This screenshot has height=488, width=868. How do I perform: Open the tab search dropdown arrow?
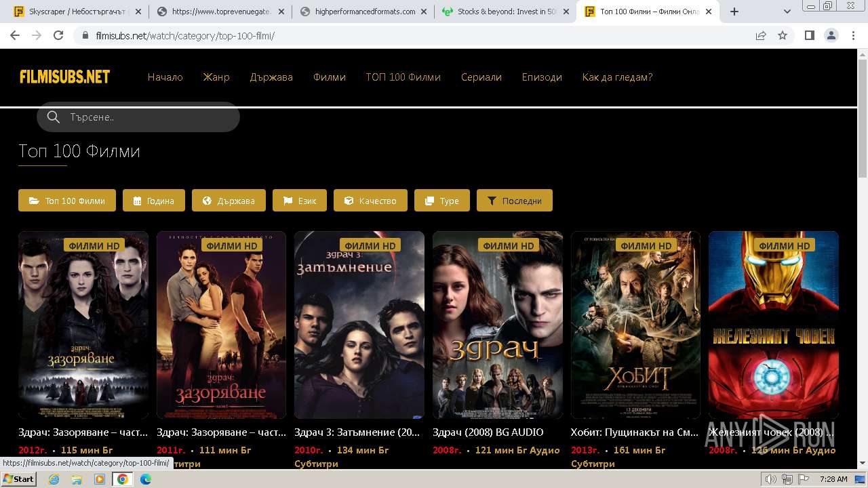coord(787,12)
